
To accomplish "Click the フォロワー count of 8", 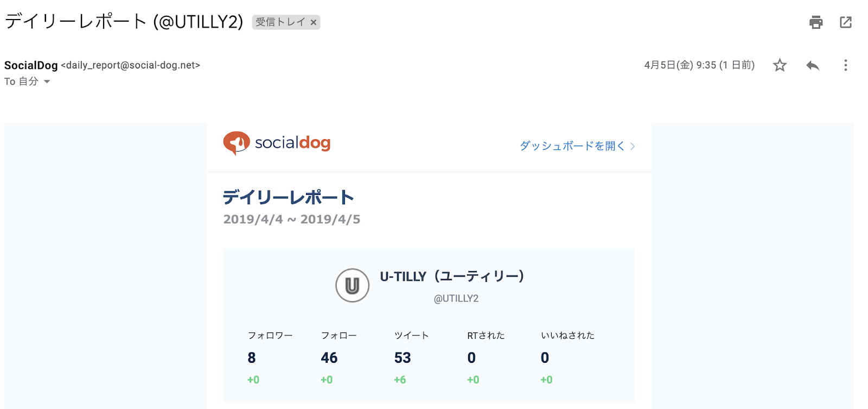I will [252, 357].
